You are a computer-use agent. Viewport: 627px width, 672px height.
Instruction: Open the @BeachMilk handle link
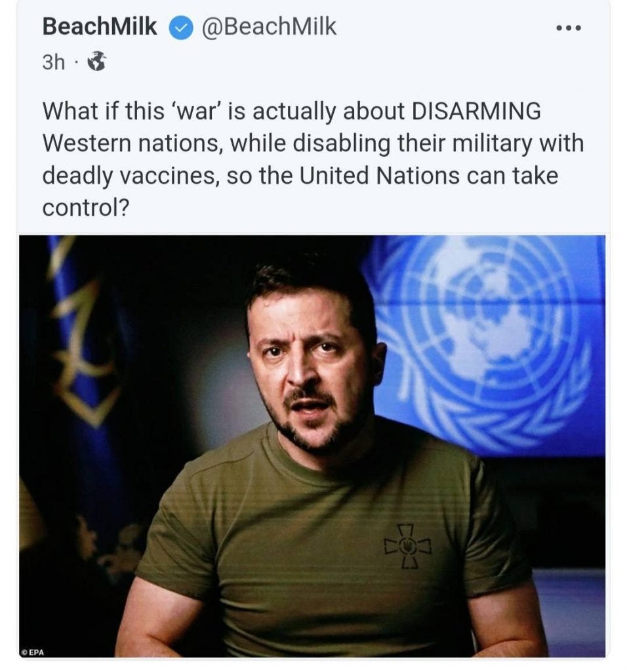pyautogui.click(x=268, y=26)
